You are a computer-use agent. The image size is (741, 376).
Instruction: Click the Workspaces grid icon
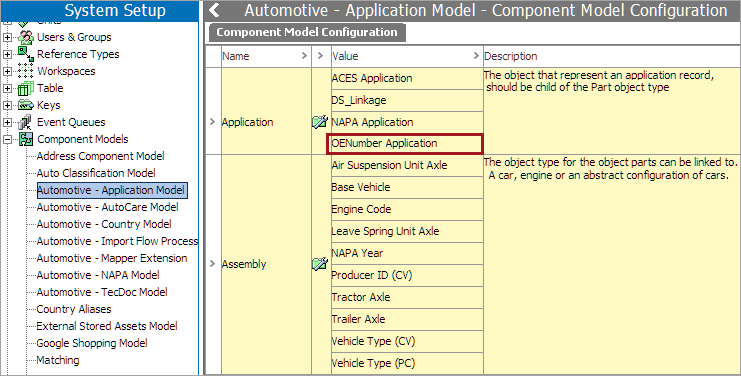[26, 71]
